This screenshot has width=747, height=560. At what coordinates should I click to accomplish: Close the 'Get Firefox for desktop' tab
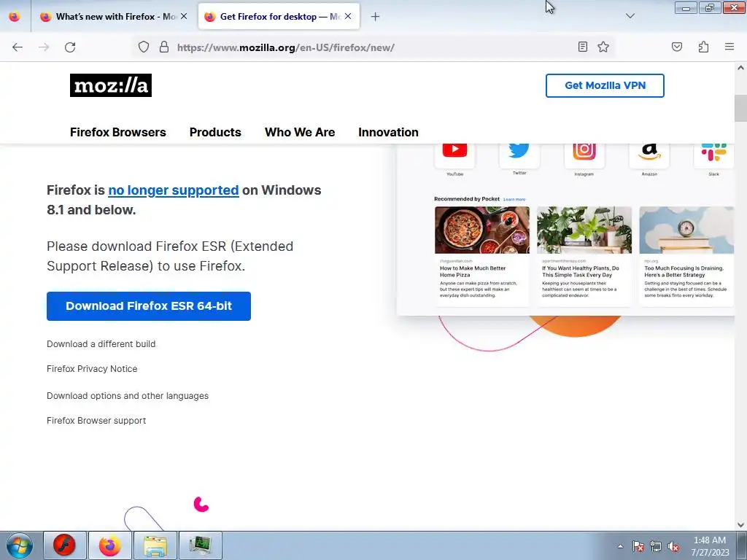[x=348, y=16]
